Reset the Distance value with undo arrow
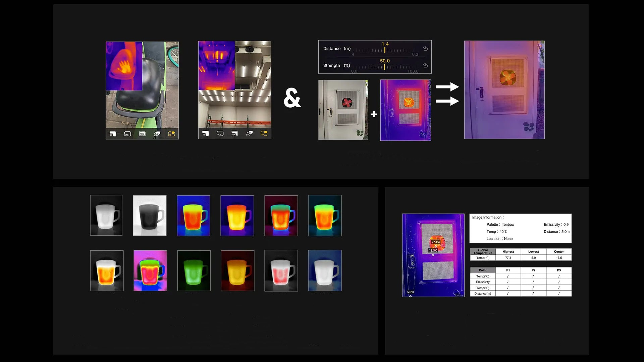Viewport: 644px width, 362px height. [x=425, y=49]
